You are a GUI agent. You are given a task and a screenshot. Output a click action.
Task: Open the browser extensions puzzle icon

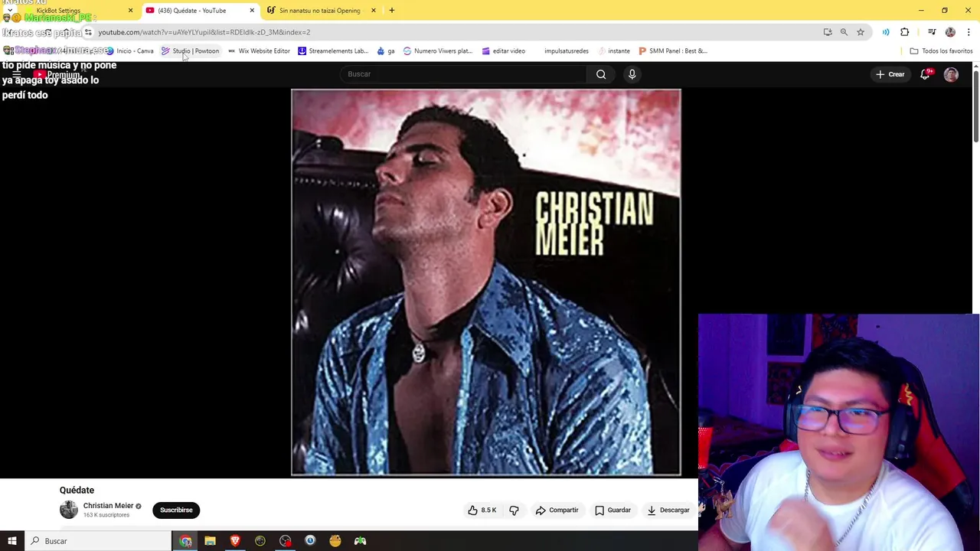click(x=905, y=32)
